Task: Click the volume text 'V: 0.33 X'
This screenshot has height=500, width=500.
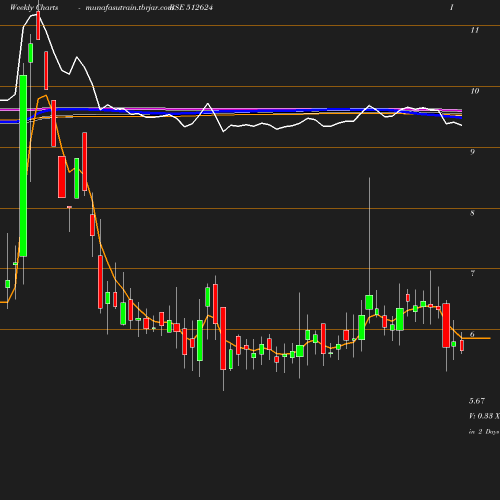Action: click(x=484, y=416)
